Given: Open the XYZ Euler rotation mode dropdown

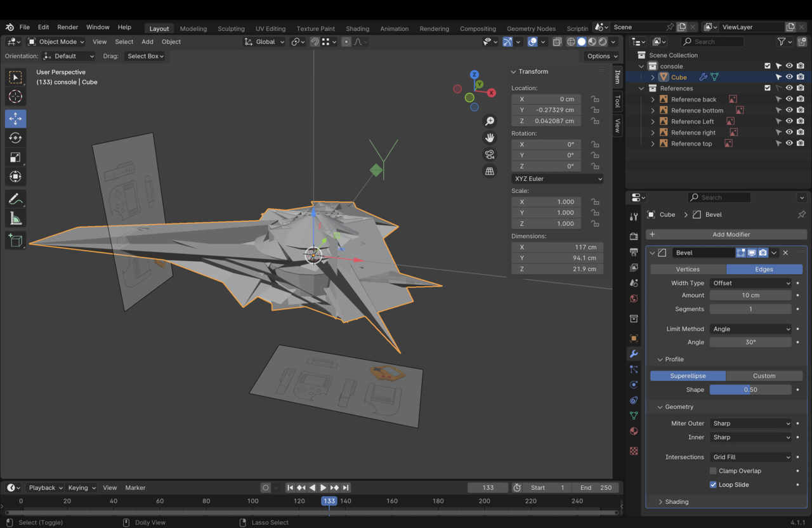Looking at the screenshot, I should coord(558,179).
